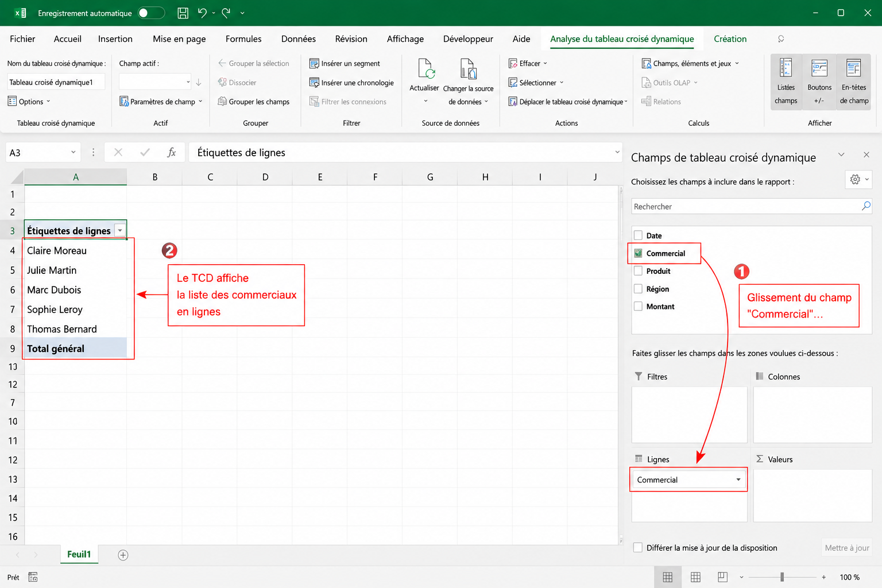Open Paramètres de champ

click(161, 102)
